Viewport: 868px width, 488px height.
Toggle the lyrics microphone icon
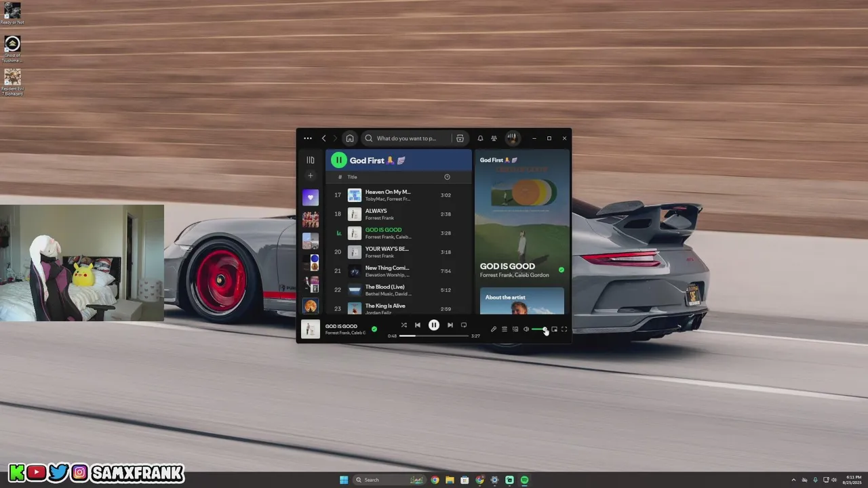(x=494, y=329)
